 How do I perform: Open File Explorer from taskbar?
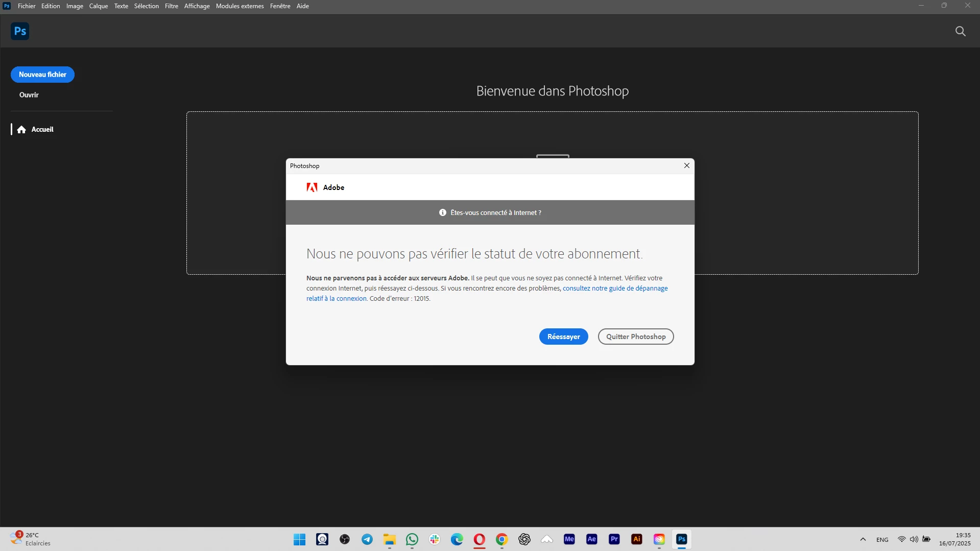390,539
